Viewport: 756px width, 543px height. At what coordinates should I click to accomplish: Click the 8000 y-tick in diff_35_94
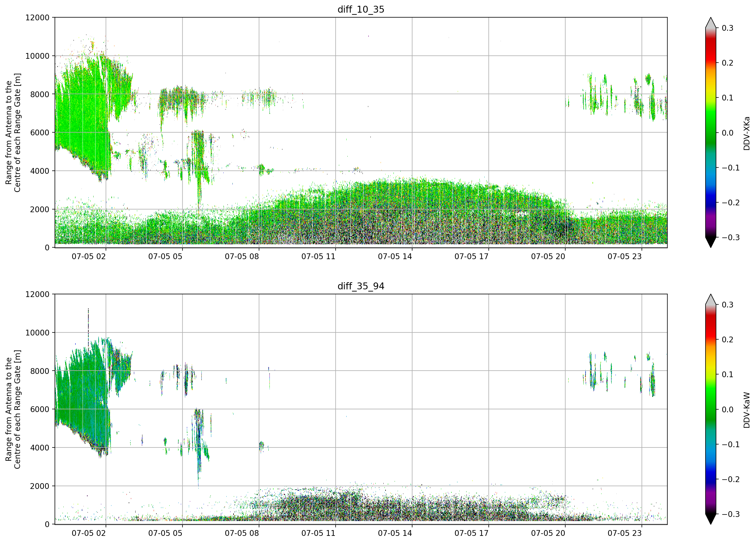(x=40, y=371)
